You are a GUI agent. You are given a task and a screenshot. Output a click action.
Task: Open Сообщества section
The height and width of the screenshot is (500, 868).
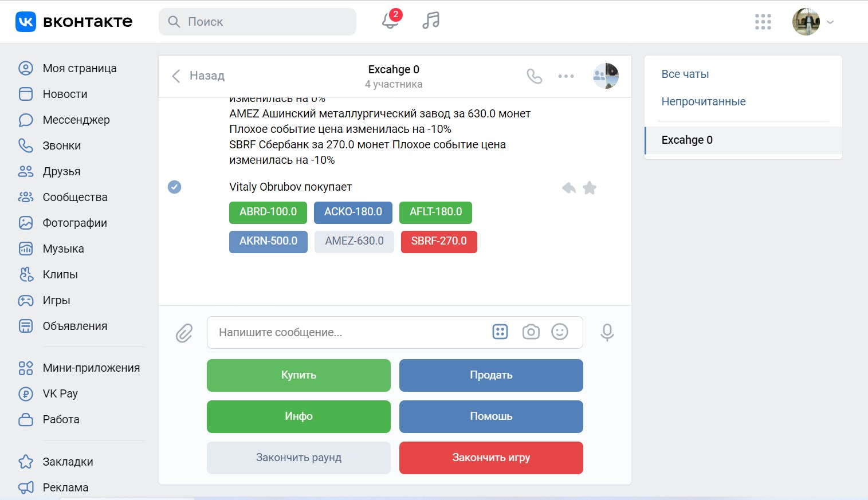click(x=75, y=197)
